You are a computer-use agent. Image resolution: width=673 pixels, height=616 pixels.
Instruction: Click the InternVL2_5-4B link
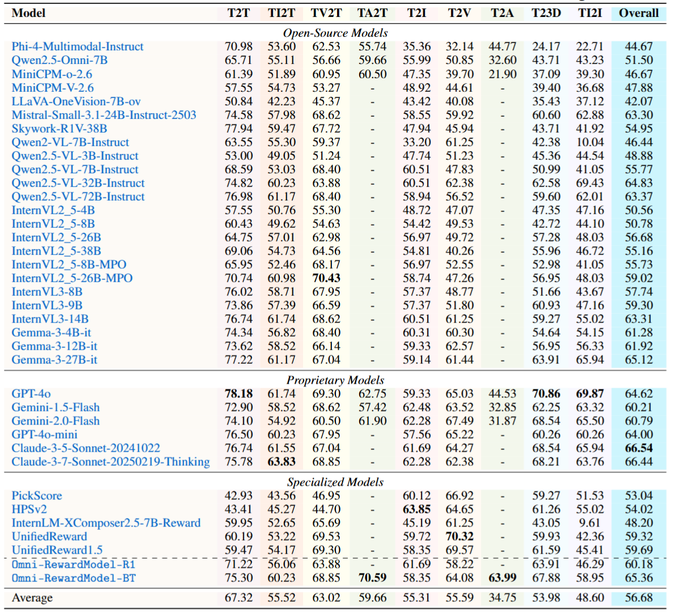point(53,210)
